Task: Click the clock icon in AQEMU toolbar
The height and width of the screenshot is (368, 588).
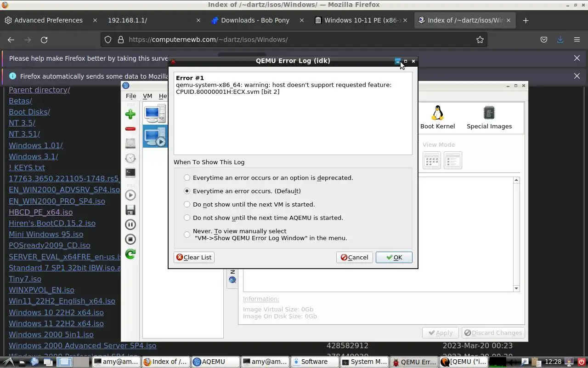Action: pos(130,158)
